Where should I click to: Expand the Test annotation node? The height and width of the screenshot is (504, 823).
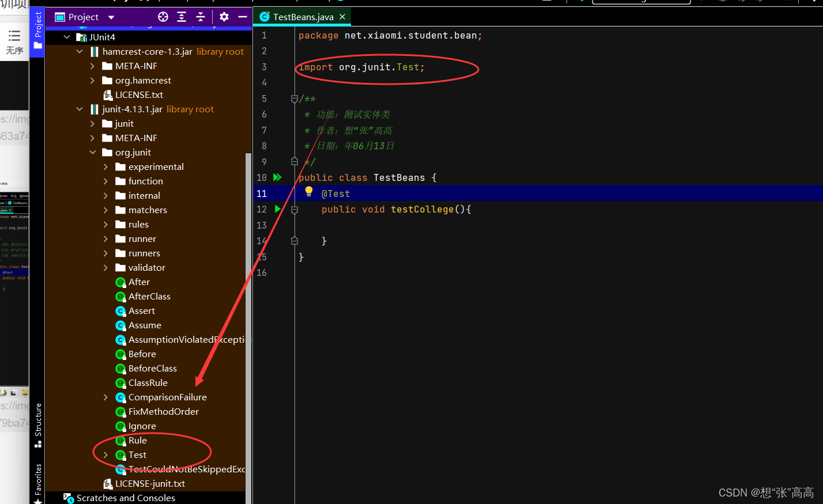(105, 454)
